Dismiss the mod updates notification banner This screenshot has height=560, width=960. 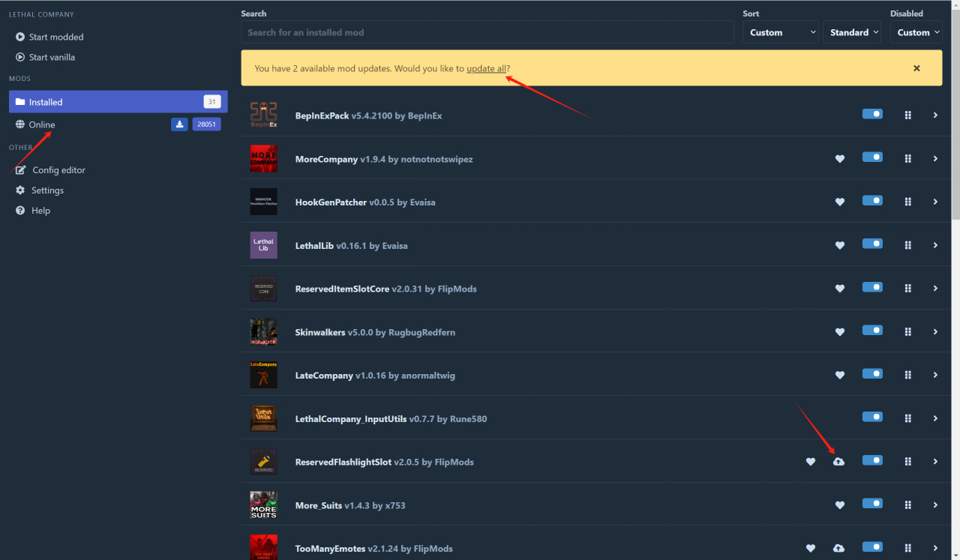coord(916,68)
